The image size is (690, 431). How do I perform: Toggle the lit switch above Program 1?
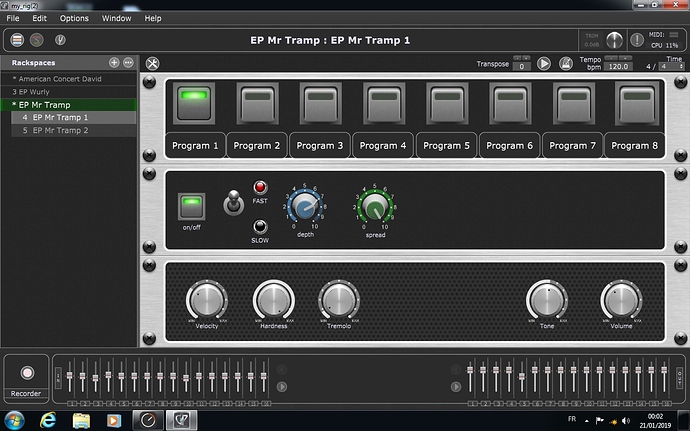click(194, 103)
